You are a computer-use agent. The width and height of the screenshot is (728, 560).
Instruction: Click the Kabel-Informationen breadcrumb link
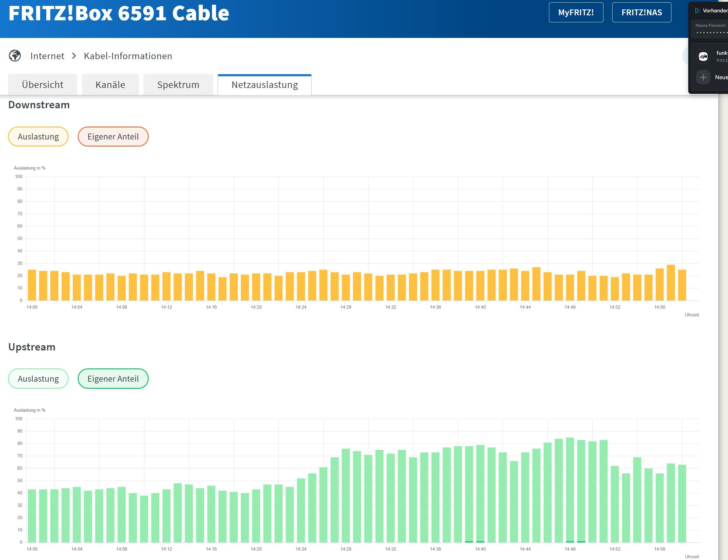click(128, 56)
